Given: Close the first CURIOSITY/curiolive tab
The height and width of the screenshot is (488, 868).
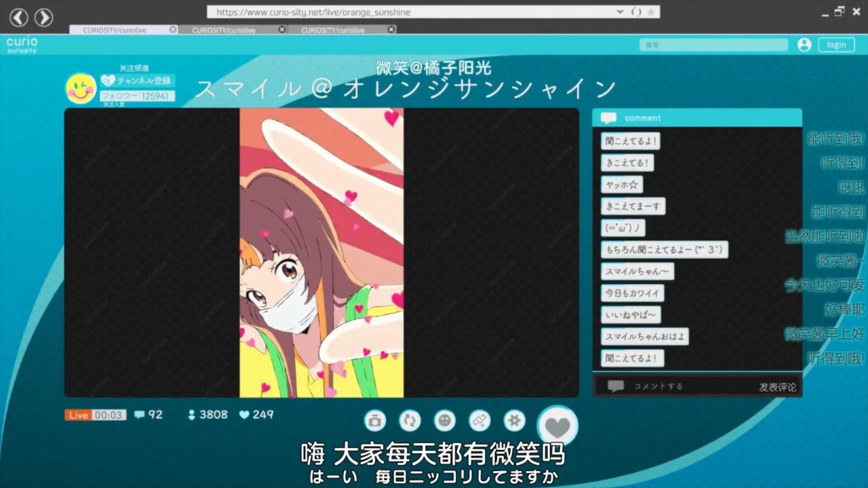Looking at the screenshot, I should (x=173, y=30).
